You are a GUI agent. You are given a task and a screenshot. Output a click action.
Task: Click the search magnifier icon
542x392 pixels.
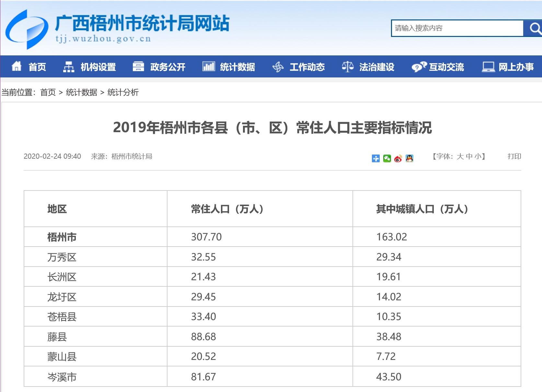(x=534, y=29)
